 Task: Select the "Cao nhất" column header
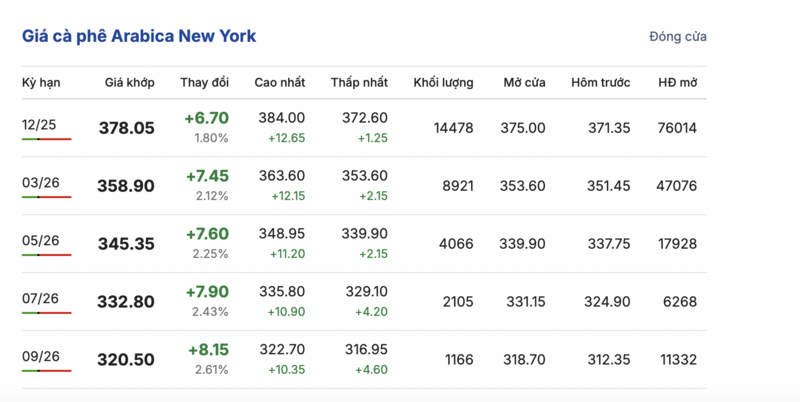point(280,82)
